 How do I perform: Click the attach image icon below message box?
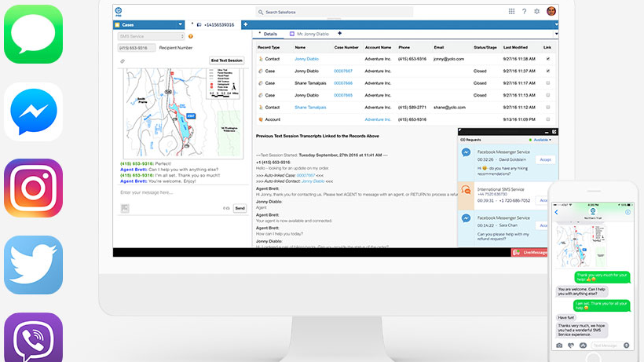pos(125,208)
